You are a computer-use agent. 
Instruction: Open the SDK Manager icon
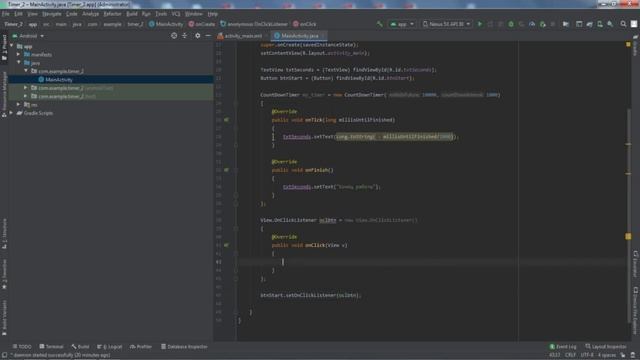tap(610, 24)
